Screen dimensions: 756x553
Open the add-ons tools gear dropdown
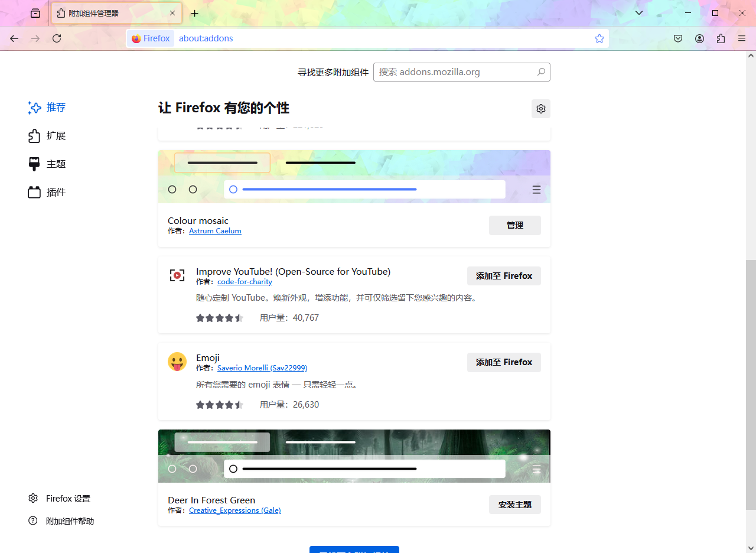pyautogui.click(x=540, y=109)
